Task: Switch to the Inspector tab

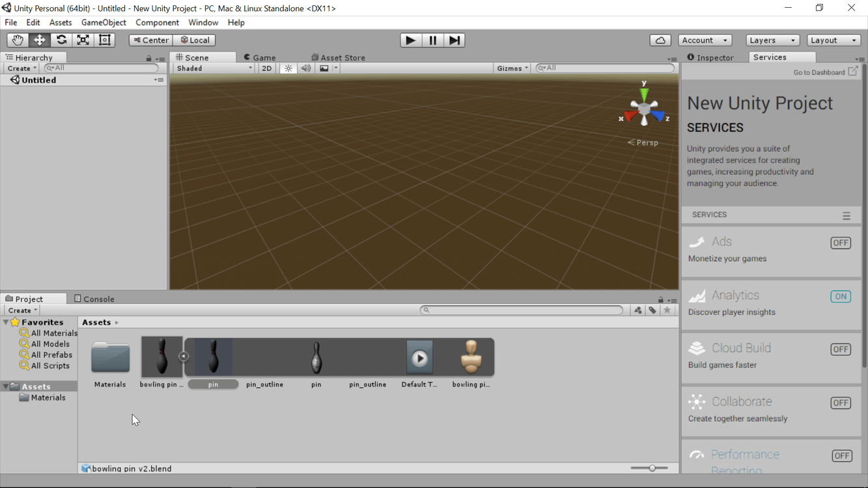Action: (x=710, y=57)
